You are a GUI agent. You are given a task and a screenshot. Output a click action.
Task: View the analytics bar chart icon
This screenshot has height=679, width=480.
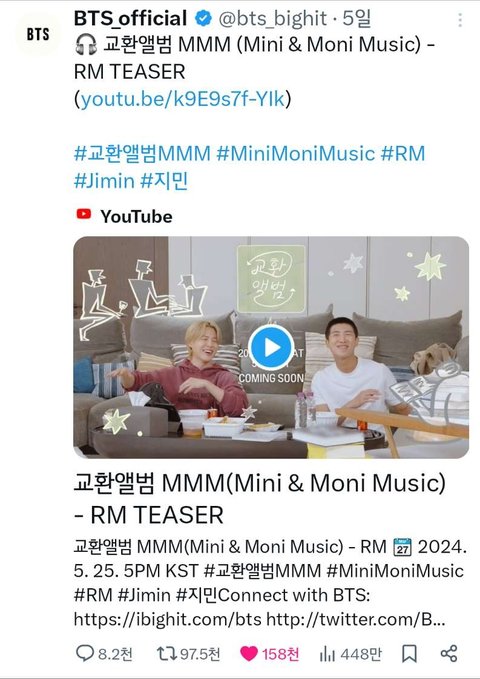click(328, 653)
